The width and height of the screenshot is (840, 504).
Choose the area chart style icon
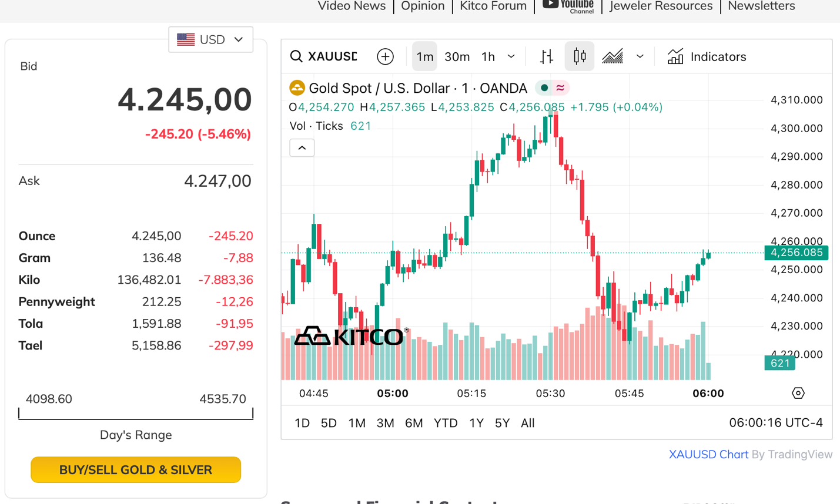click(x=613, y=56)
